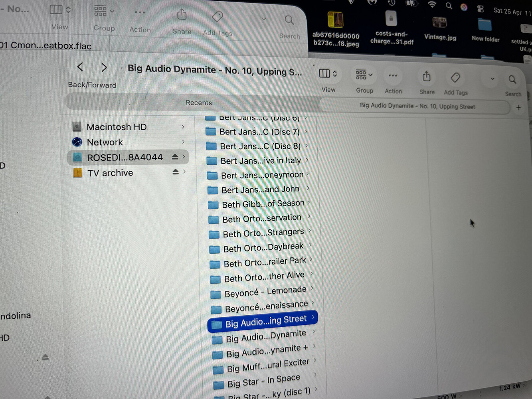Select the Network item in the column list
The image size is (532, 399).
point(105,142)
